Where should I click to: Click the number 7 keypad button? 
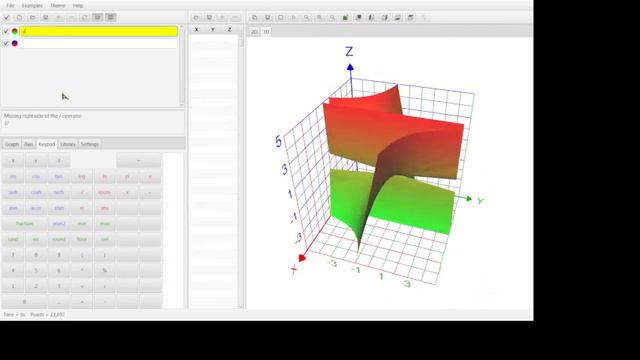pos(13,255)
